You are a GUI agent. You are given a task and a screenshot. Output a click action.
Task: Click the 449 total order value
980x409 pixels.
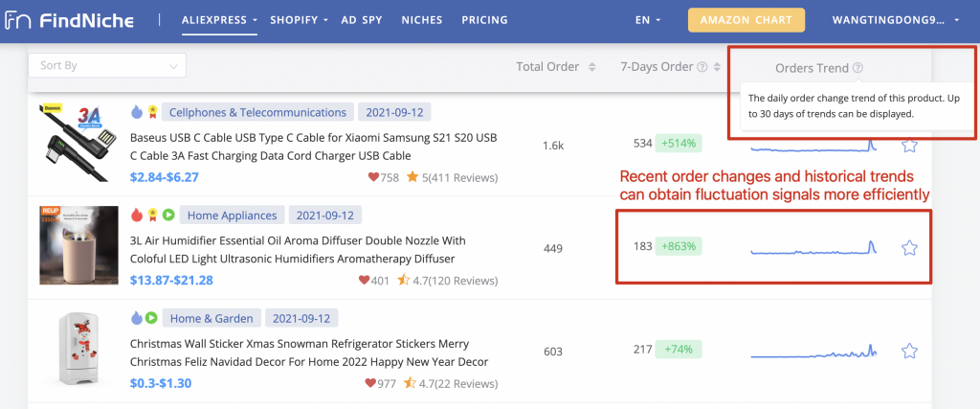(552, 249)
